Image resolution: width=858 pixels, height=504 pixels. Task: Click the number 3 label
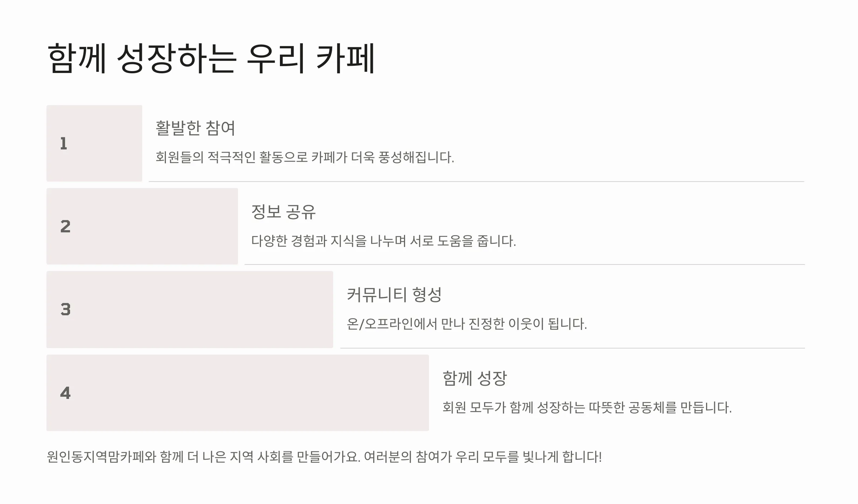coord(65,310)
